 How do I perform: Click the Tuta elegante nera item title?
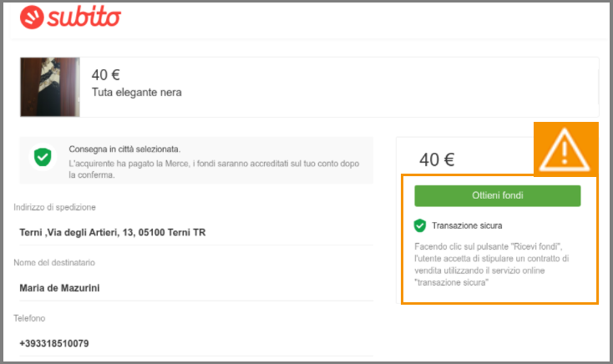click(136, 93)
